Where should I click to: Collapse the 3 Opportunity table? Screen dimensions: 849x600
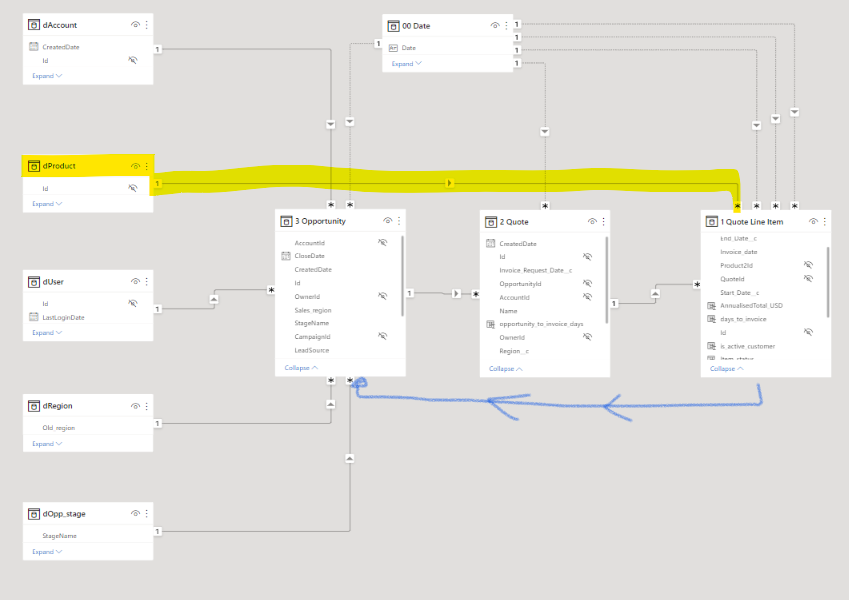[x=301, y=368]
